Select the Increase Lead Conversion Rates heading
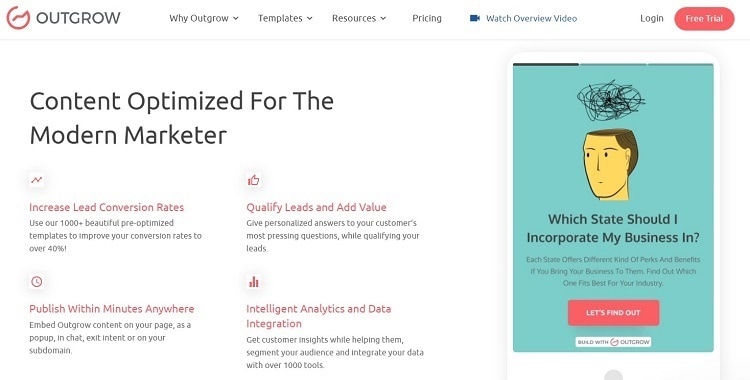Image resolution: width=750 pixels, height=380 pixels. pos(107,207)
